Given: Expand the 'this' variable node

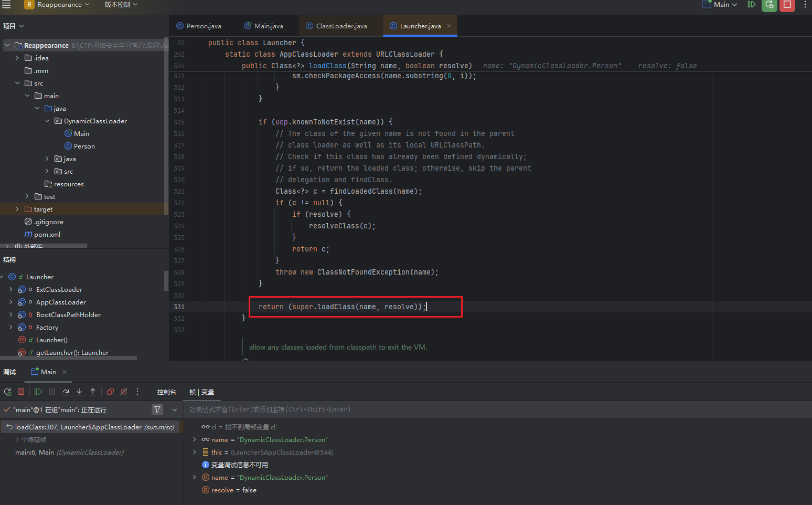Looking at the screenshot, I should tap(195, 452).
